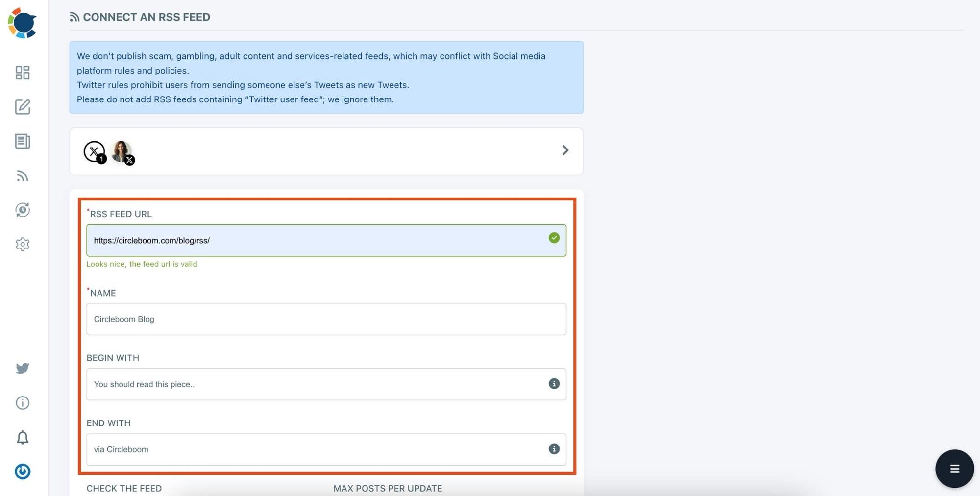This screenshot has width=980, height=496.
Task: Select the compose post icon
Action: point(22,107)
